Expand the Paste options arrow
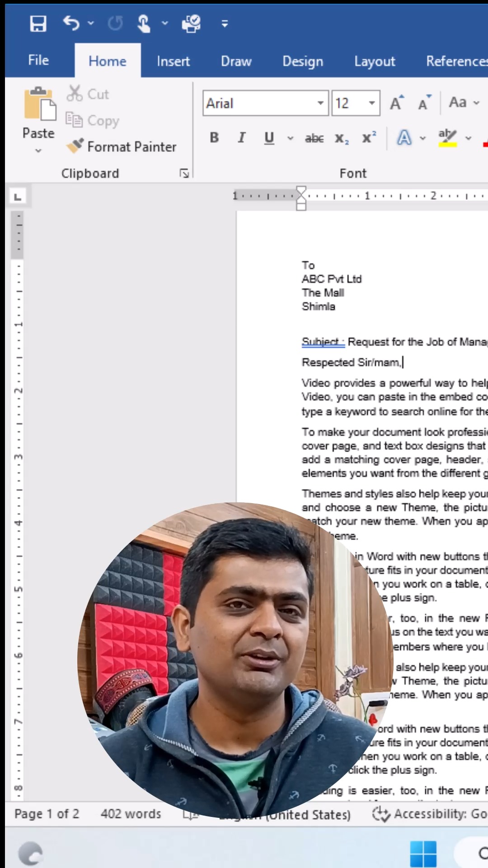This screenshot has width=488, height=868. pyautogui.click(x=38, y=151)
